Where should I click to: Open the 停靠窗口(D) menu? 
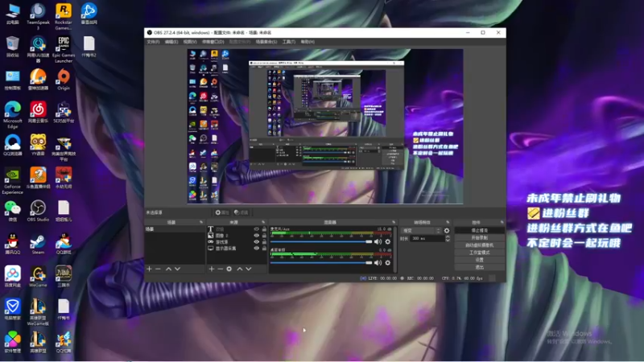213,42
